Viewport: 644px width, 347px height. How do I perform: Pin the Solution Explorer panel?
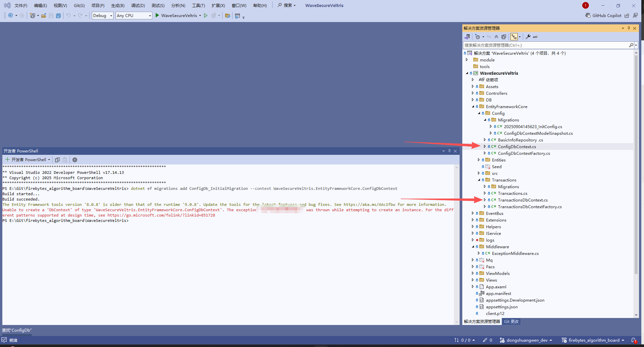tap(629, 28)
